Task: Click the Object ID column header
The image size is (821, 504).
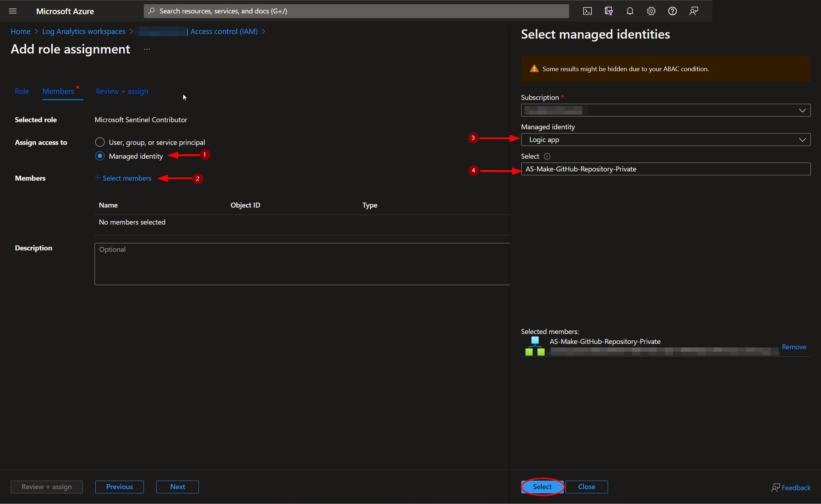Action: (x=245, y=205)
